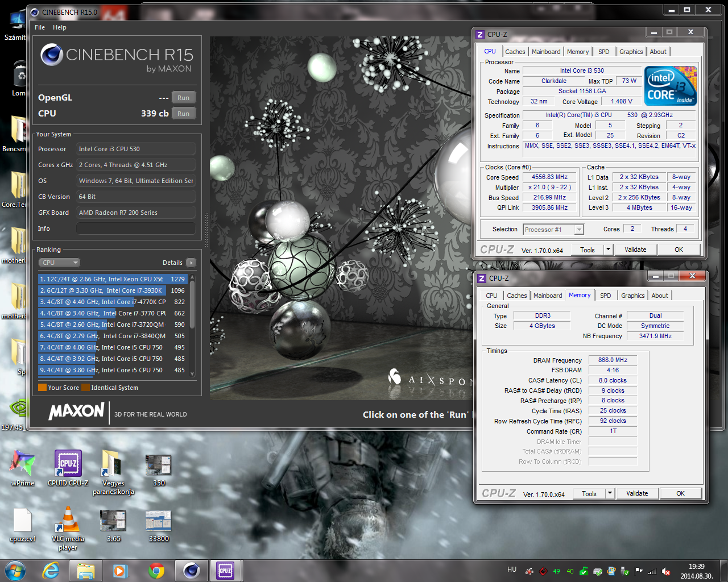Click the safely remove hardware tray icon
The height and width of the screenshot is (582, 728).
click(x=625, y=571)
